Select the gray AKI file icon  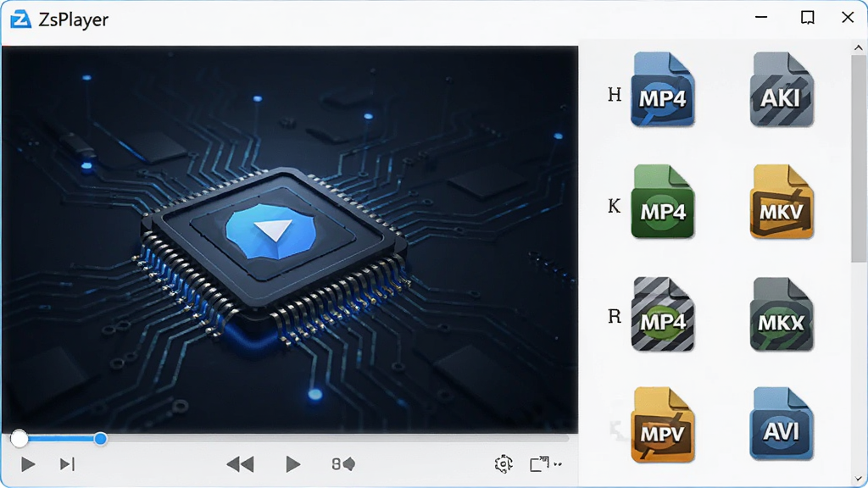[x=782, y=89]
